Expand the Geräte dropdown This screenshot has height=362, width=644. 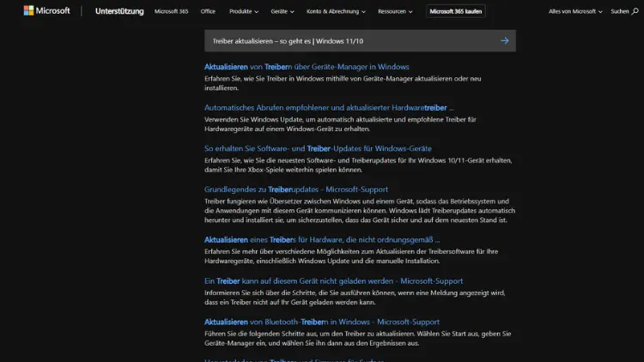[283, 11]
